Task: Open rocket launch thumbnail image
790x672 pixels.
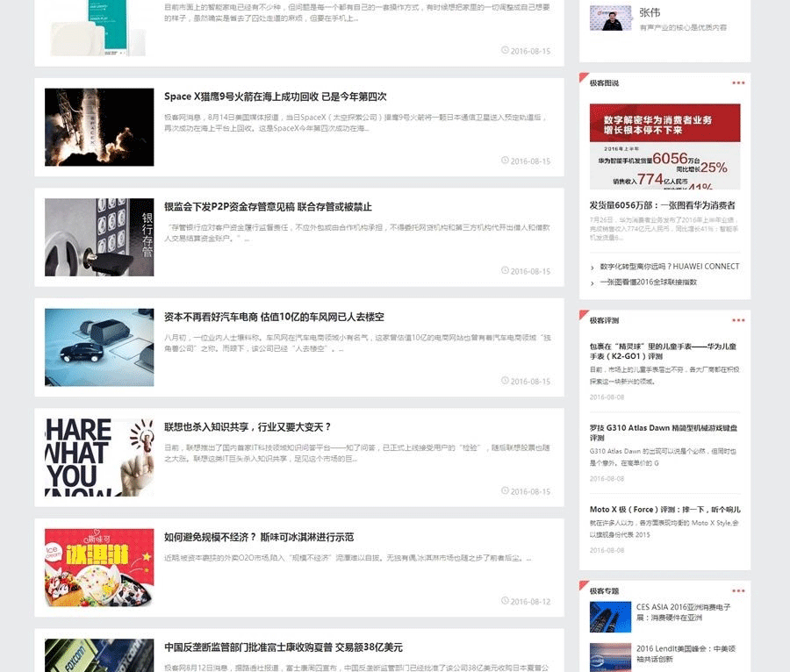Action: (x=99, y=127)
